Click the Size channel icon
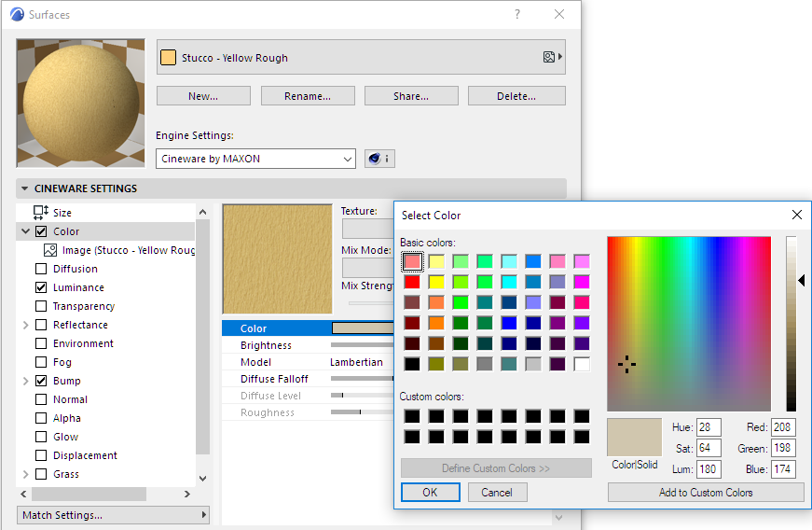Viewport: 812px width, 530px height. click(x=41, y=213)
